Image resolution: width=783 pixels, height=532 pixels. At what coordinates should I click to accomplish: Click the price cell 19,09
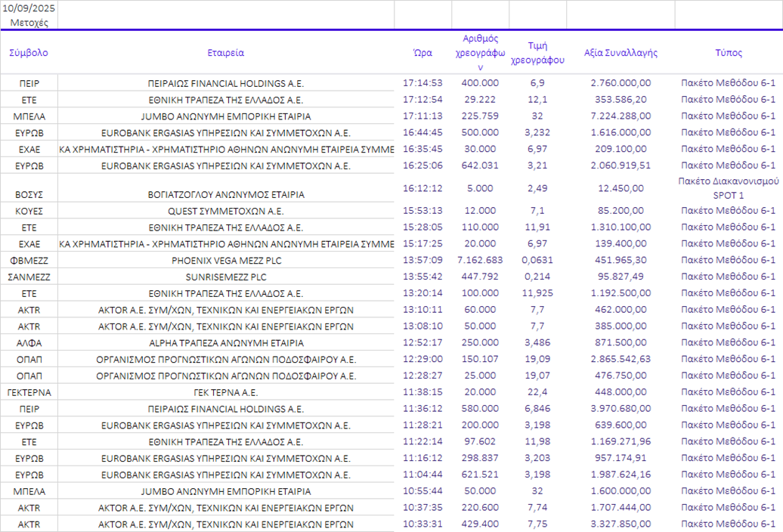pyautogui.click(x=537, y=359)
